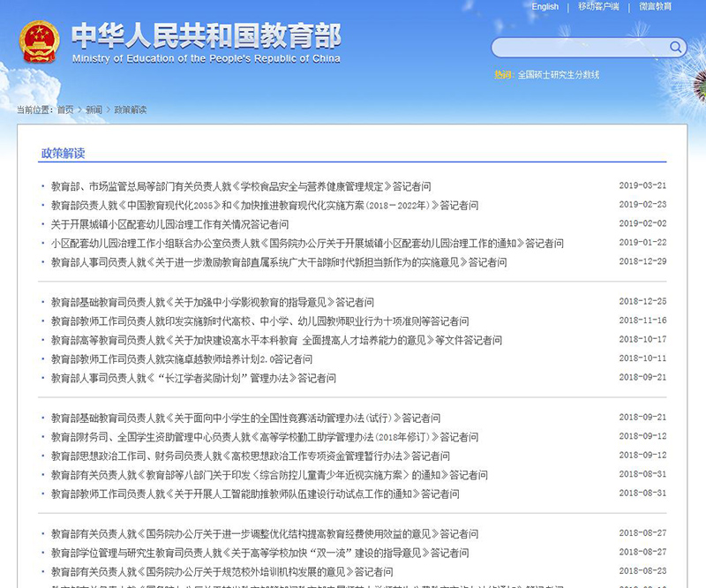This screenshot has height=588, width=706.
Task: Select hot word 全国硕士研究生分数线
Action: coord(559,75)
